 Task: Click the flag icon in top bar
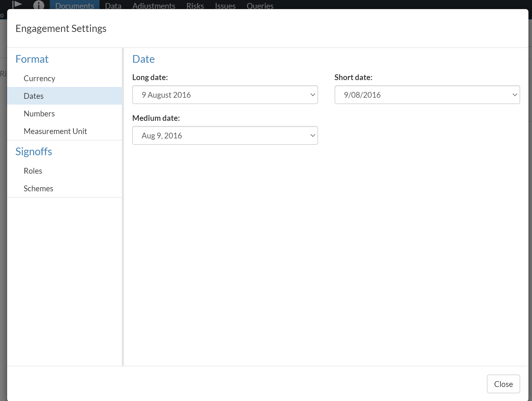(17, 4)
